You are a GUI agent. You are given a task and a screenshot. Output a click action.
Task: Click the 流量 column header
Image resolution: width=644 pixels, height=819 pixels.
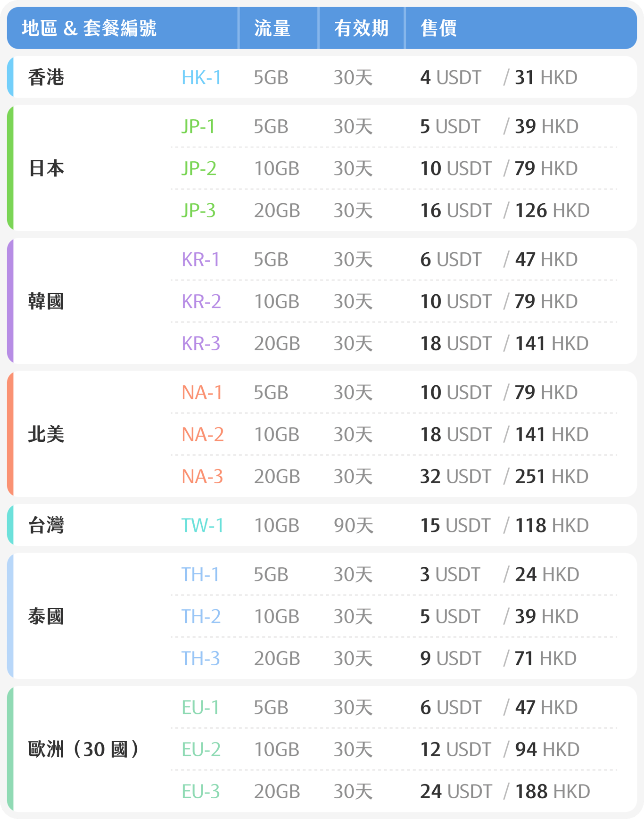272,28
